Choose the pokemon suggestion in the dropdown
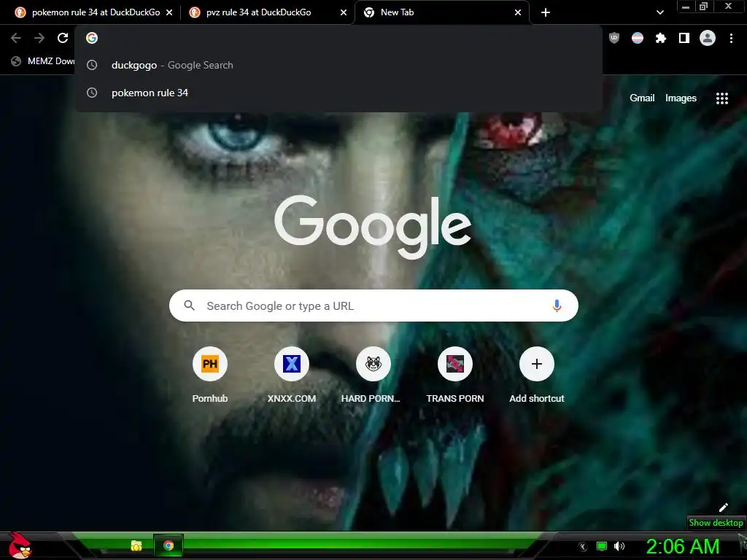The width and height of the screenshot is (747, 560). click(338, 93)
